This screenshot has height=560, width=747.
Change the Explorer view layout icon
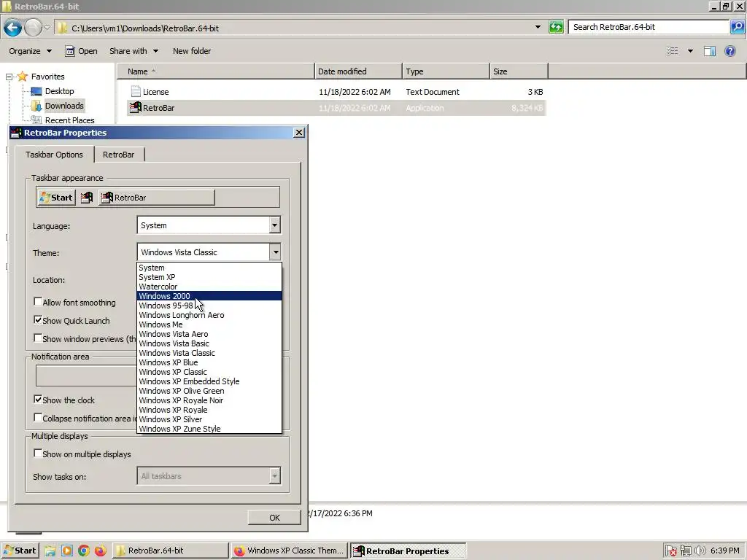(672, 51)
